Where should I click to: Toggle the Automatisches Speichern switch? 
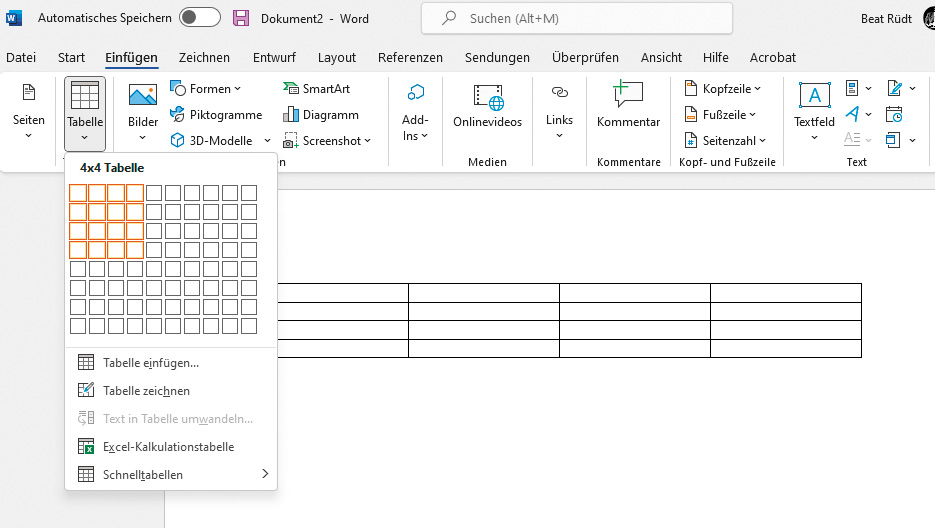[200, 18]
